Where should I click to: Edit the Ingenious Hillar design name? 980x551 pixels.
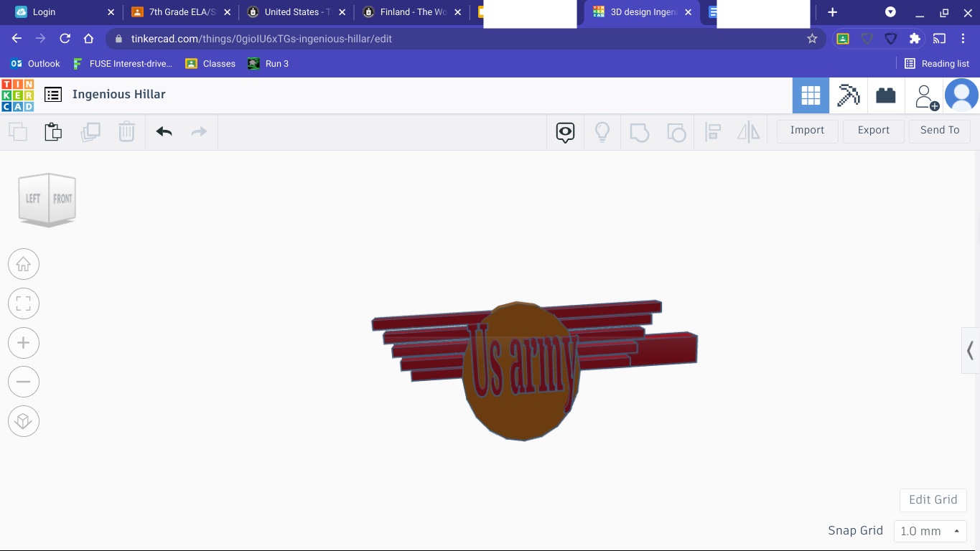tap(119, 95)
